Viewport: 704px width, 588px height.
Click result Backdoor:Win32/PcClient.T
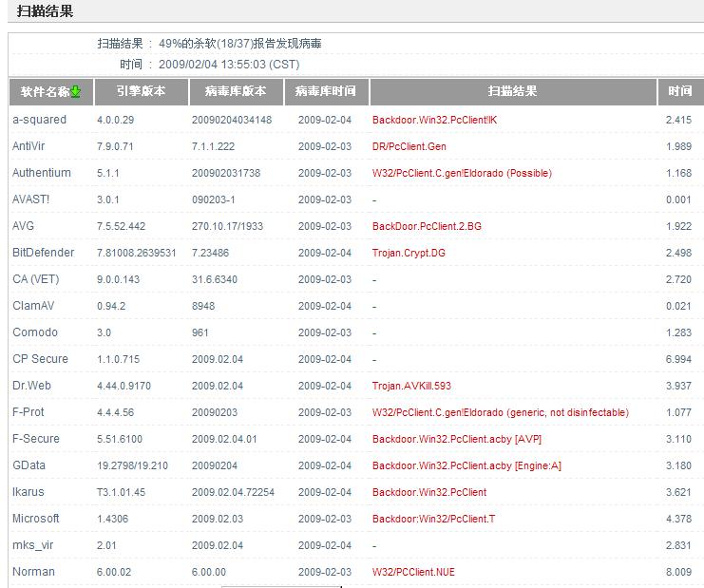tap(434, 519)
